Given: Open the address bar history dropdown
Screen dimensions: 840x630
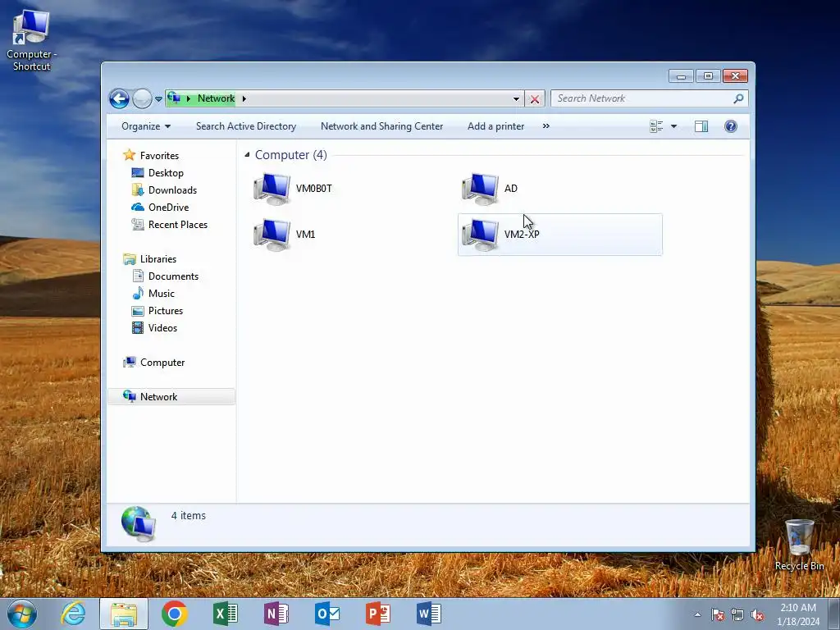Looking at the screenshot, I should [x=516, y=98].
